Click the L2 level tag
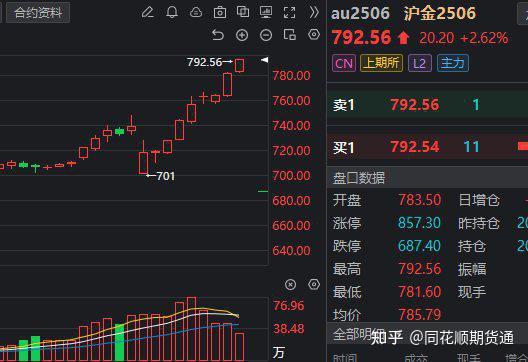 pyautogui.click(x=420, y=63)
